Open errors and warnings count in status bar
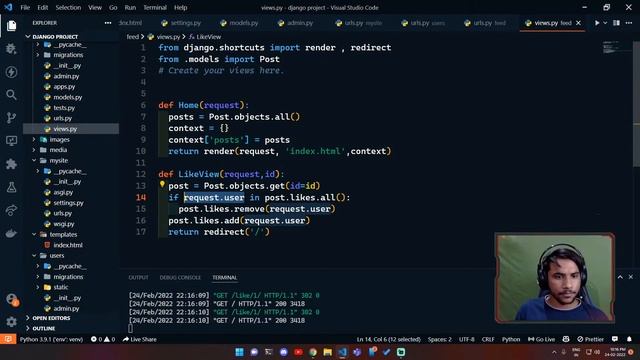This screenshot has width=640, height=360. pos(102,339)
